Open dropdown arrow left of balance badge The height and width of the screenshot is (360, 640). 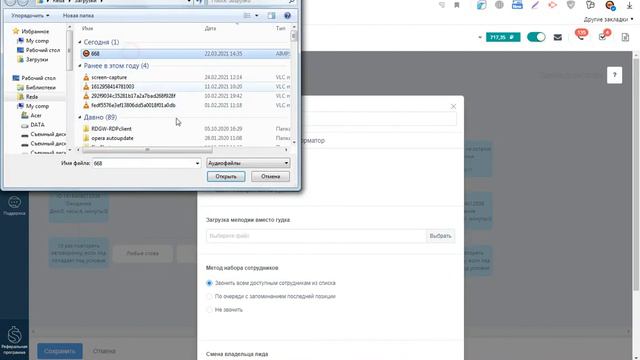480,38
